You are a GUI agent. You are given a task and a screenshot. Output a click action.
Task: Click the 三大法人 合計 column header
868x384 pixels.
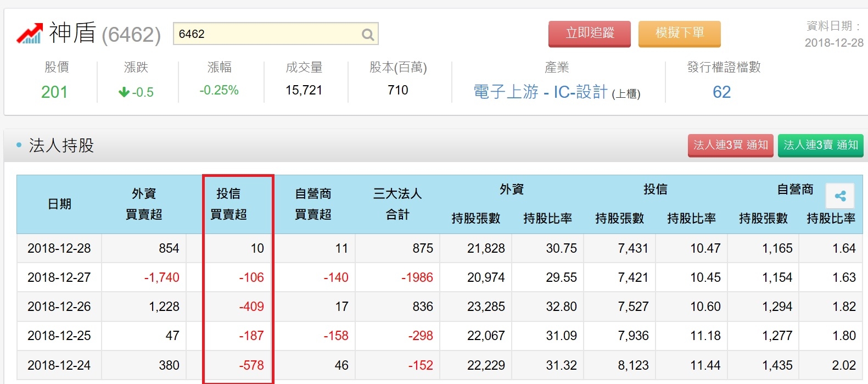(397, 204)
